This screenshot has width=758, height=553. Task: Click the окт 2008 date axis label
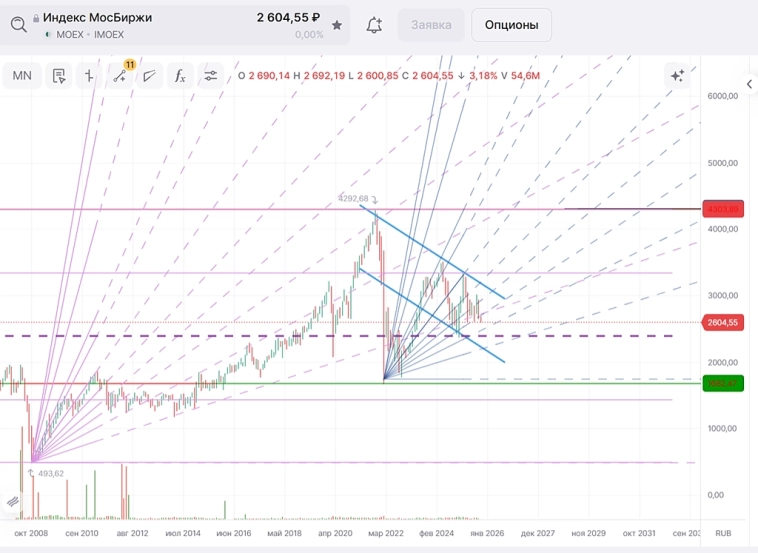(31, 533)
